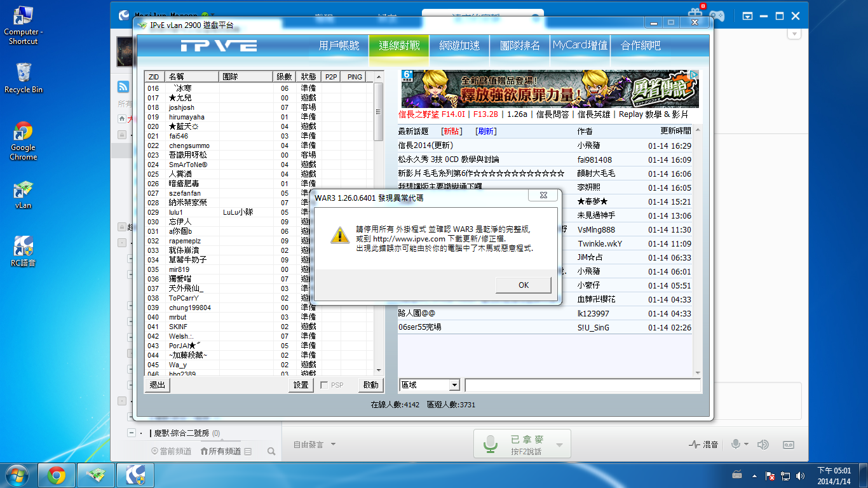Click the recorder icon at bottom right
This screenshot has height=488, width=868.
pyautogui.click(x=789, y=445)
